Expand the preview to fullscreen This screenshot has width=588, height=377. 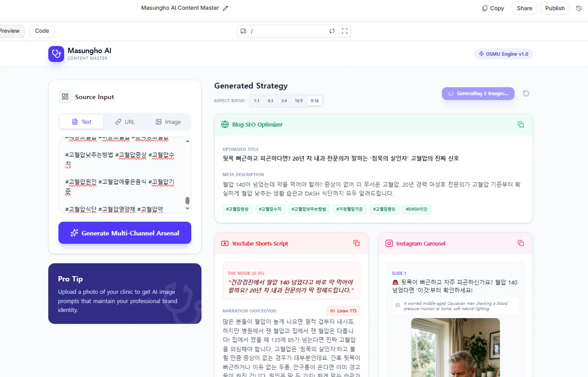345,31
